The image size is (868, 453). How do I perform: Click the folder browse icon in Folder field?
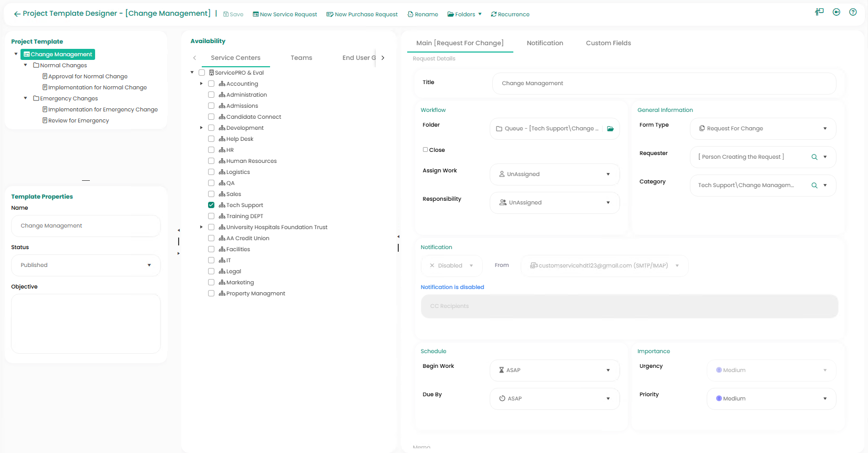click(610, 129)
